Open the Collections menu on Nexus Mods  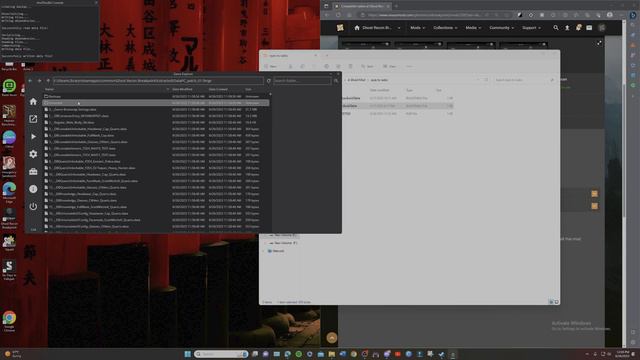click(445, 28)
